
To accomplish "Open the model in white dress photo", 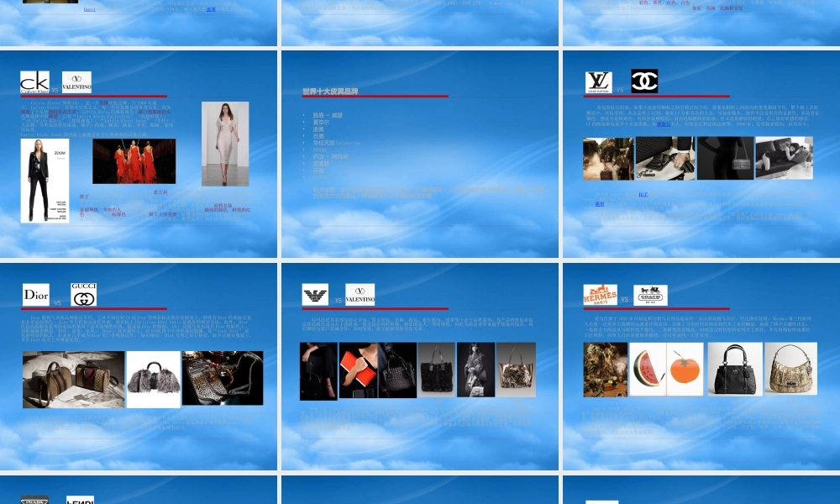I will pos(225,144).
